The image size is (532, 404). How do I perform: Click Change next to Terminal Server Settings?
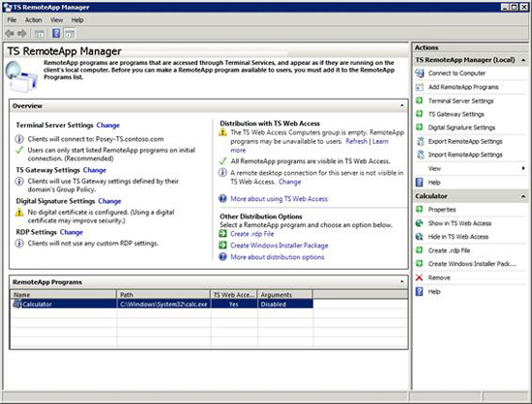click(108, 125)
